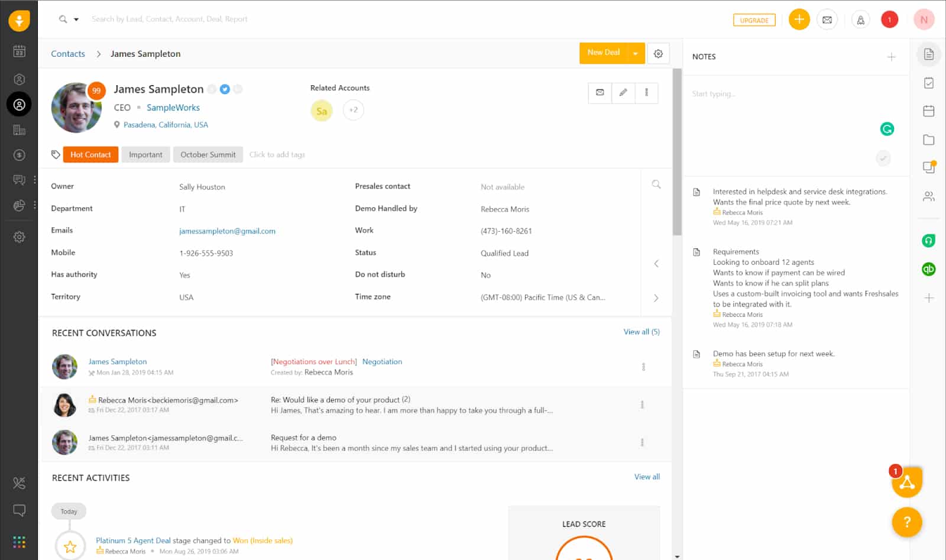
Task: Open the three-dot contact options menu
Action: coord(646,92)
